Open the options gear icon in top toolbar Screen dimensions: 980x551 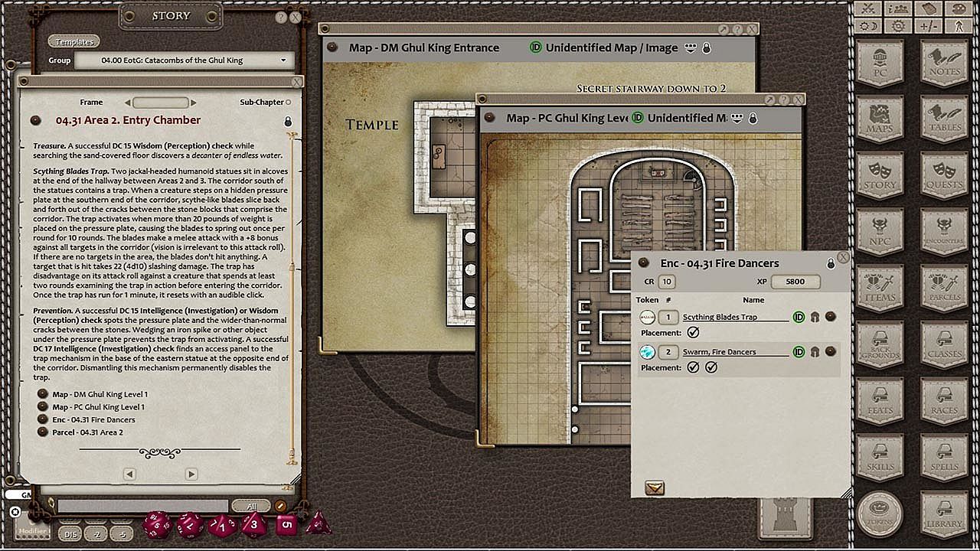(x=898, y=26)
